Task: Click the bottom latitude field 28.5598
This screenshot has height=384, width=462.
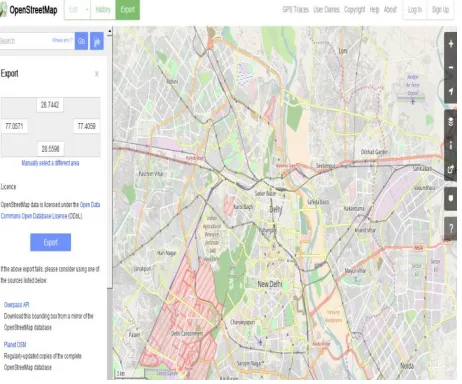Action: [x=50, y=149]
